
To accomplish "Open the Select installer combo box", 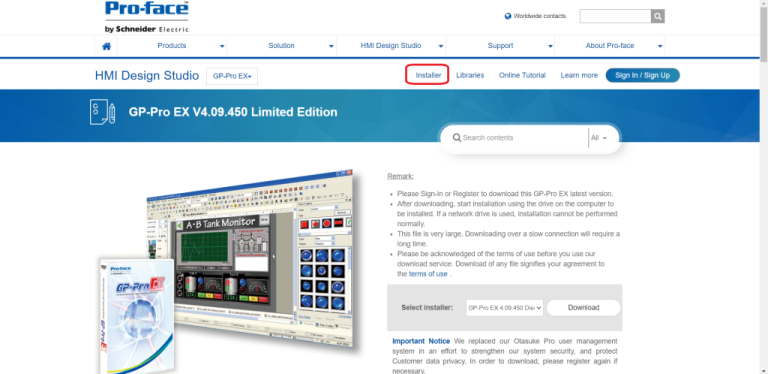I will click(504, 308).
